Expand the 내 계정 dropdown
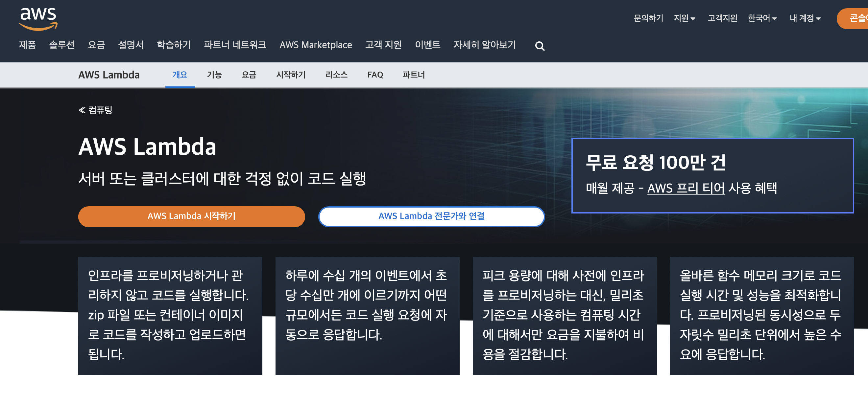 (805, 18)
